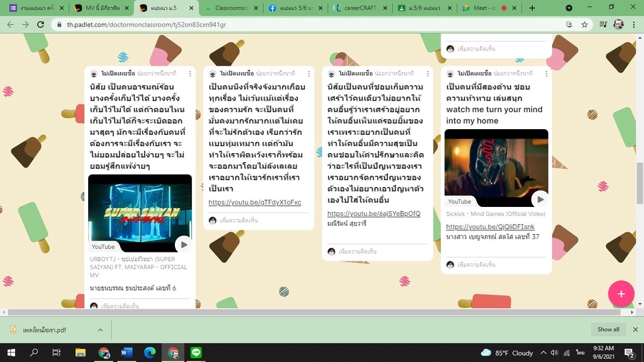
Task: Close the downloads bar
Action: (636, 330)
